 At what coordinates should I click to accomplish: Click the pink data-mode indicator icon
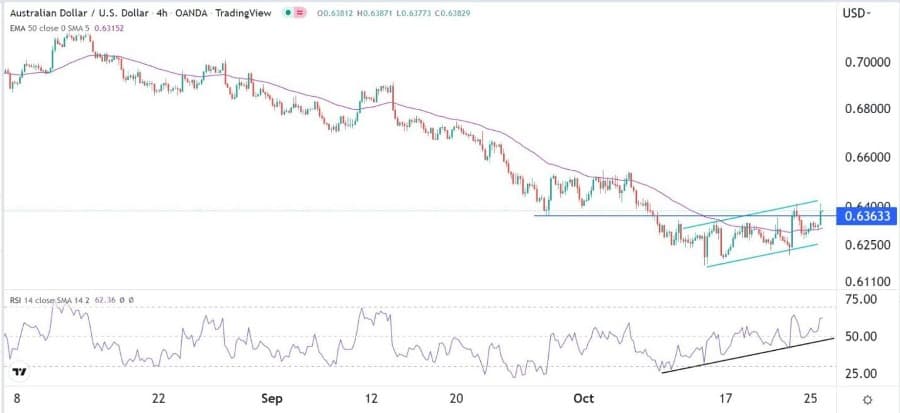[301, 12]
